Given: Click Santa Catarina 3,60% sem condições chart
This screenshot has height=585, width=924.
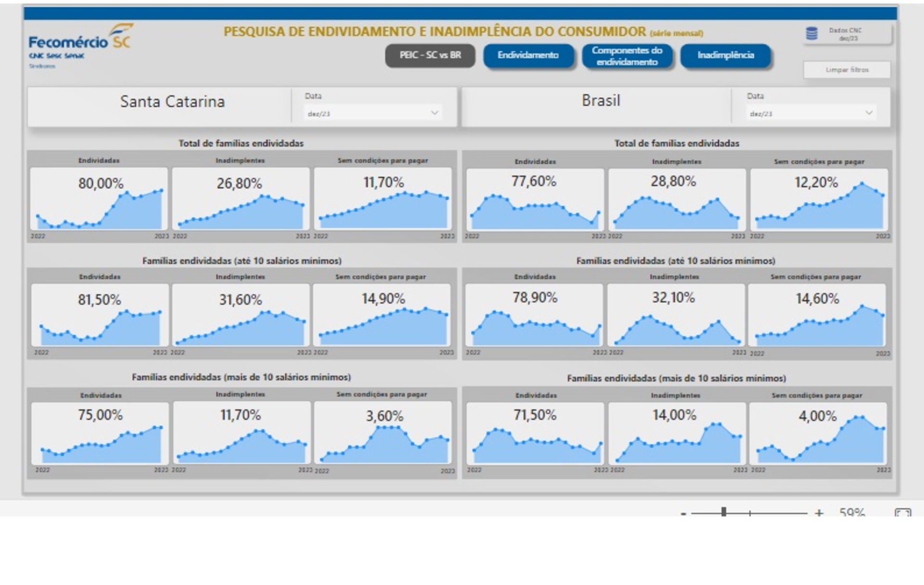Looking at the screenshot, I should click(x=383, y=432).
